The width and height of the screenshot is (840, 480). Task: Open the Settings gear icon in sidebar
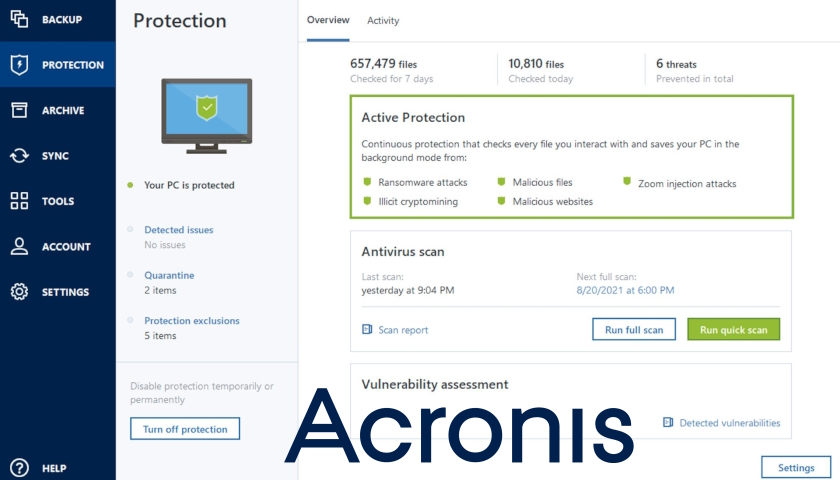[19, 291]
